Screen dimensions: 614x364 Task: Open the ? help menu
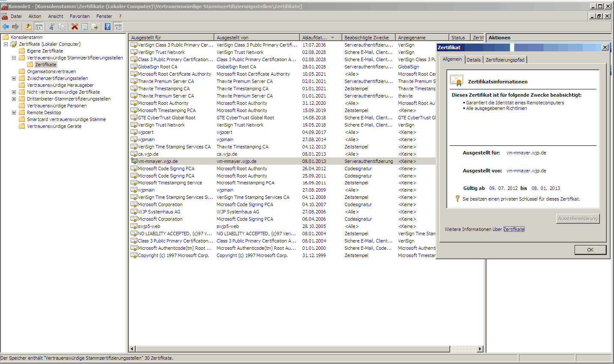120,16
